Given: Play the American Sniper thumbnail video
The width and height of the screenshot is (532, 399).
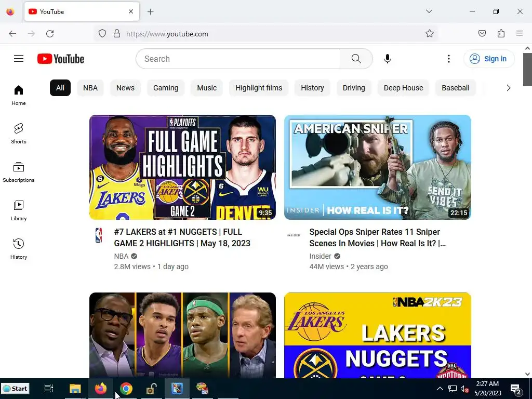Looking at the screenshot, I should pos(378,167).
